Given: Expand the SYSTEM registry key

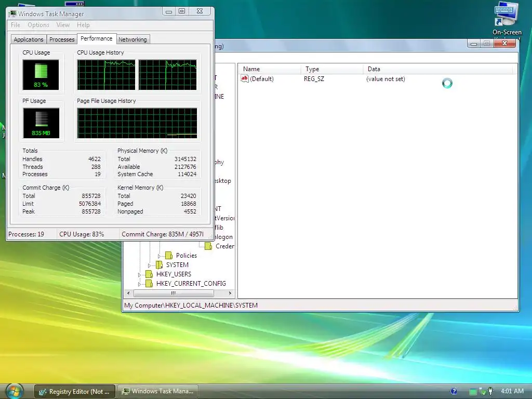Looking at the screenshot, I should click(149, 265).
